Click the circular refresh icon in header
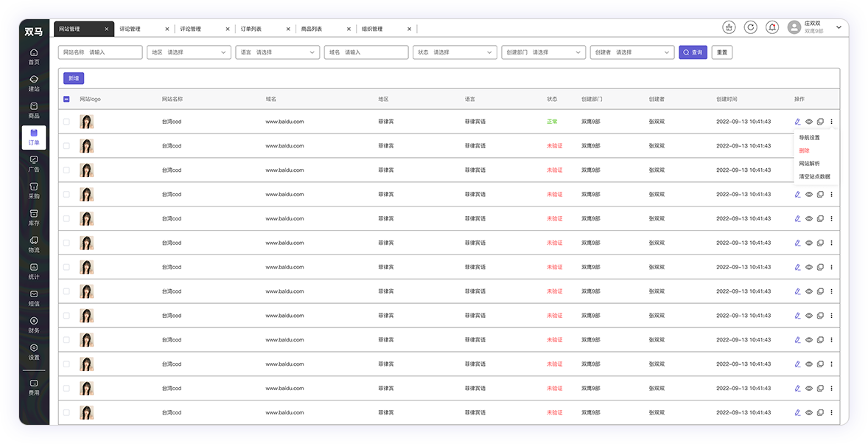The height and width of the screenshot is (444, 868). click(x=751, y=27)
